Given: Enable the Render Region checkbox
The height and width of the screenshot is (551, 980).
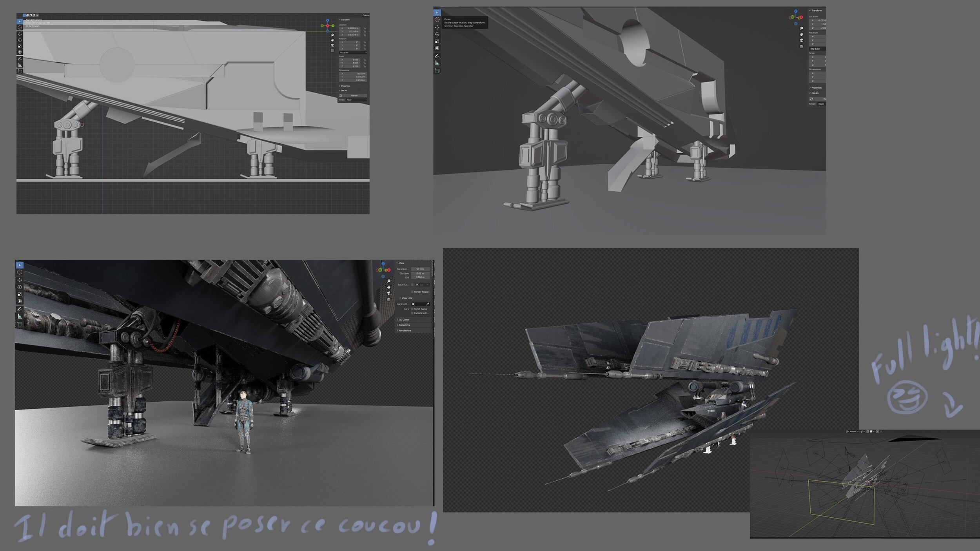Looking at the screenshot, I should click(412, 292).
